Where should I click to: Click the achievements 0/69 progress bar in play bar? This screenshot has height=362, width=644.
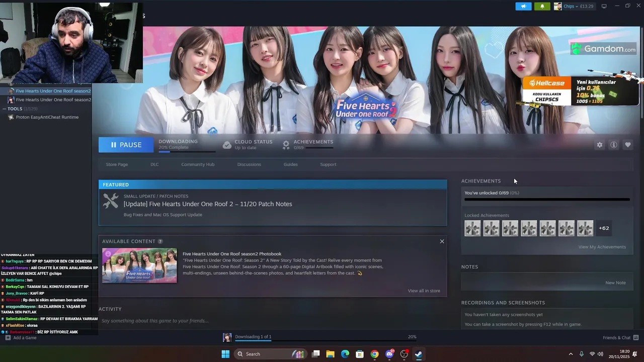[319, 148]
